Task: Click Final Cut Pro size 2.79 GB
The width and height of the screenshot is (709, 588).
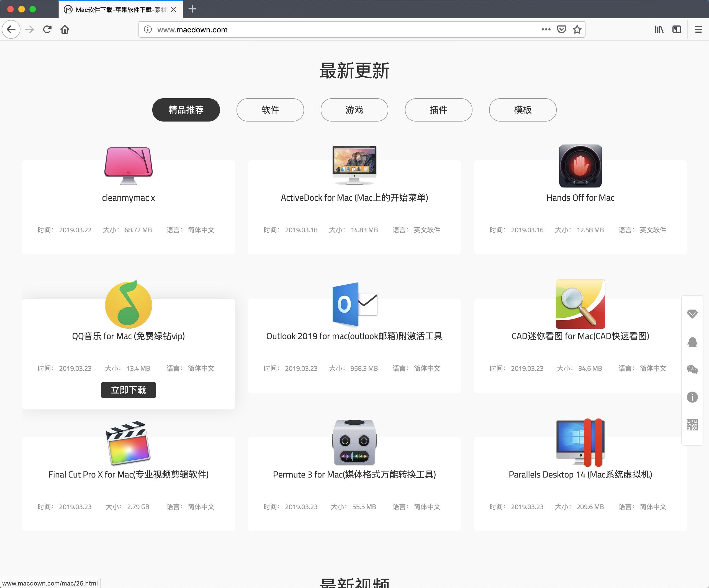Action: [x=138, y=507]
